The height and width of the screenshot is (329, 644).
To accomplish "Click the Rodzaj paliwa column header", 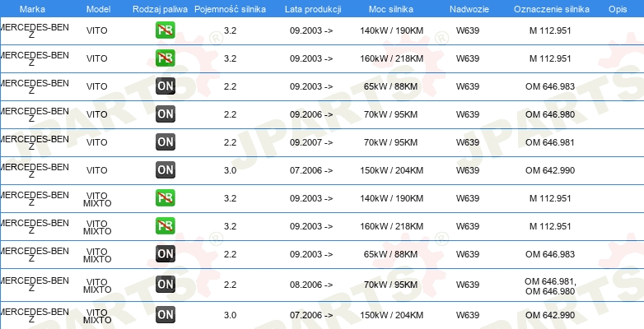I will [x=161, y=9].
